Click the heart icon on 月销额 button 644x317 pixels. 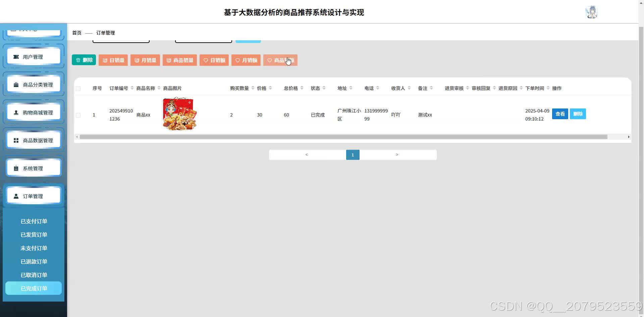(x=238, y=60)
